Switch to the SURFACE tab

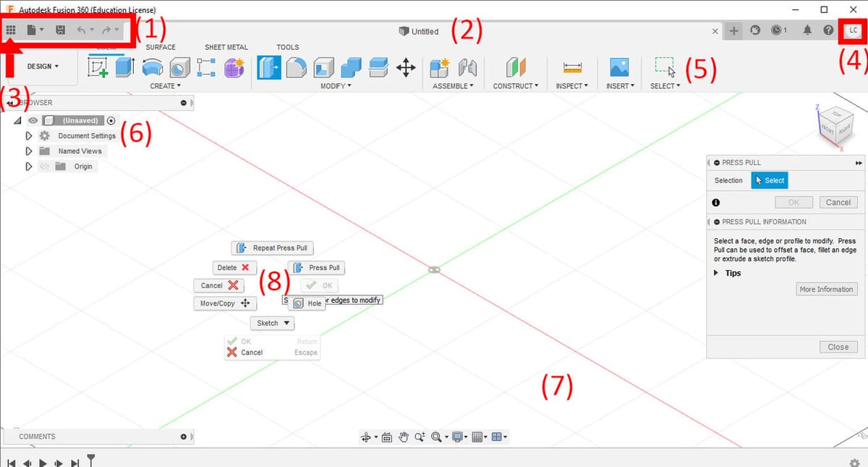pos(161,47)
